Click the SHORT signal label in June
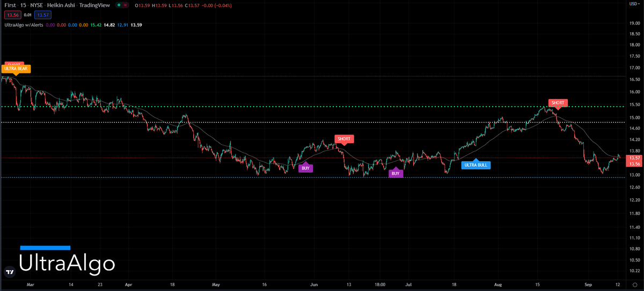This screenshot has width=644, height=291. coord(343,139)
